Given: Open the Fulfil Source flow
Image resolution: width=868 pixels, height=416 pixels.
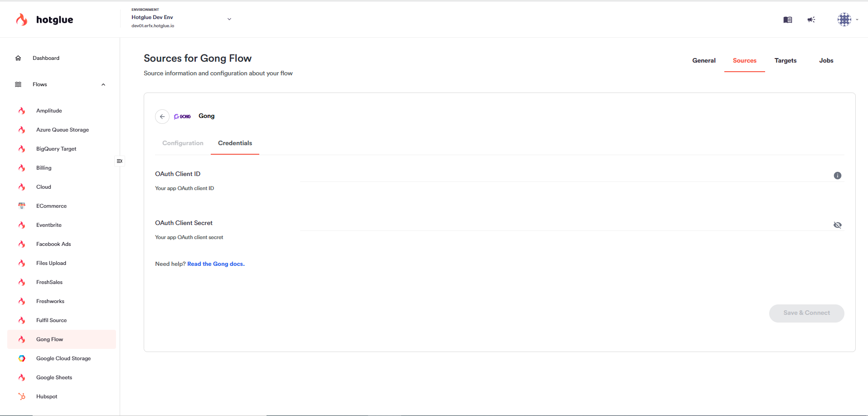Looking at the screenshot, I should pyautogui.click(x=52, y=320).
